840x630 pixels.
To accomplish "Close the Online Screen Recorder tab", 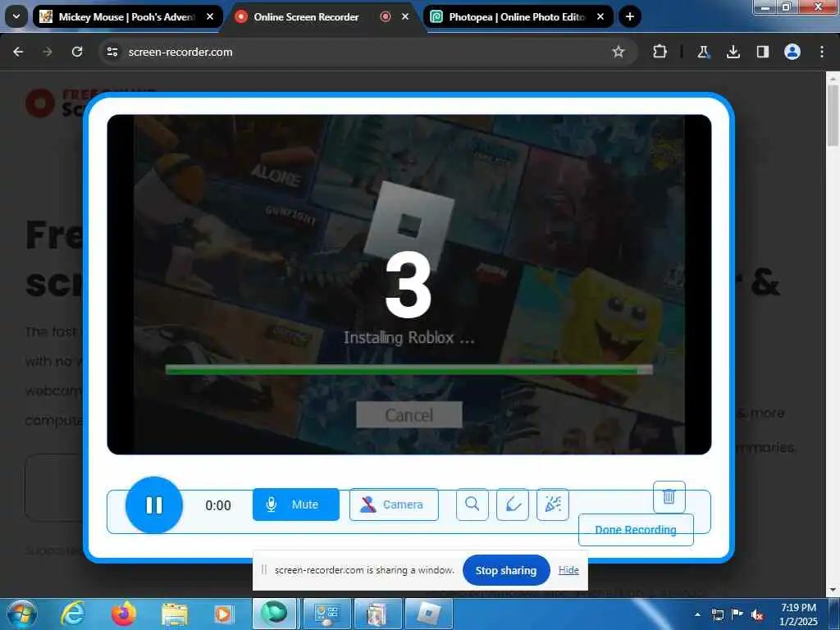I will [x=405, y=17].
